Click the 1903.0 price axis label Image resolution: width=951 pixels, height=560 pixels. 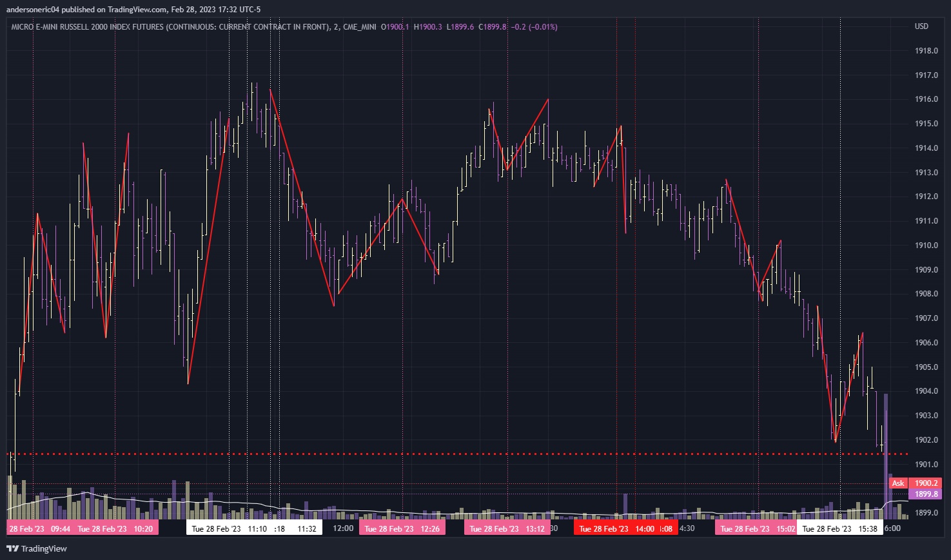(x=926, y=416)
